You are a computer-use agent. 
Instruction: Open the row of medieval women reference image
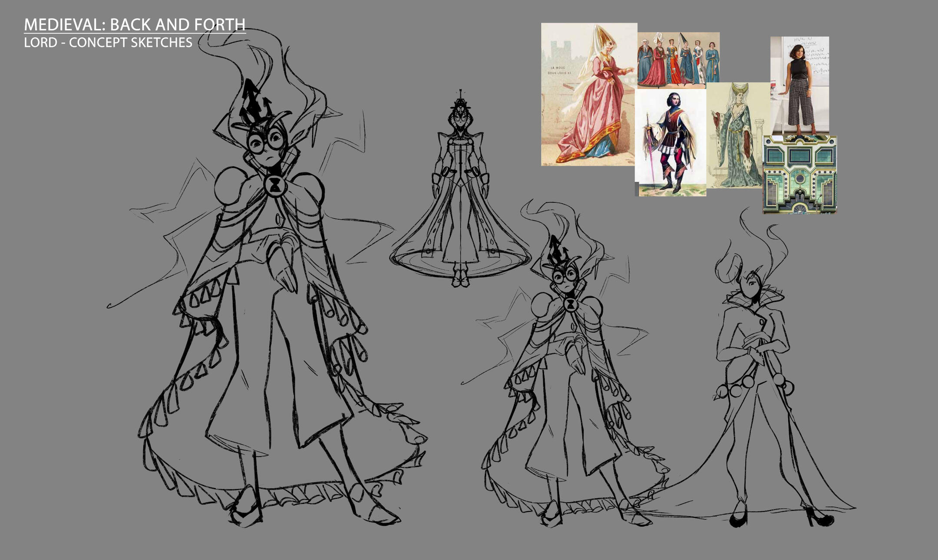point(678,57)
